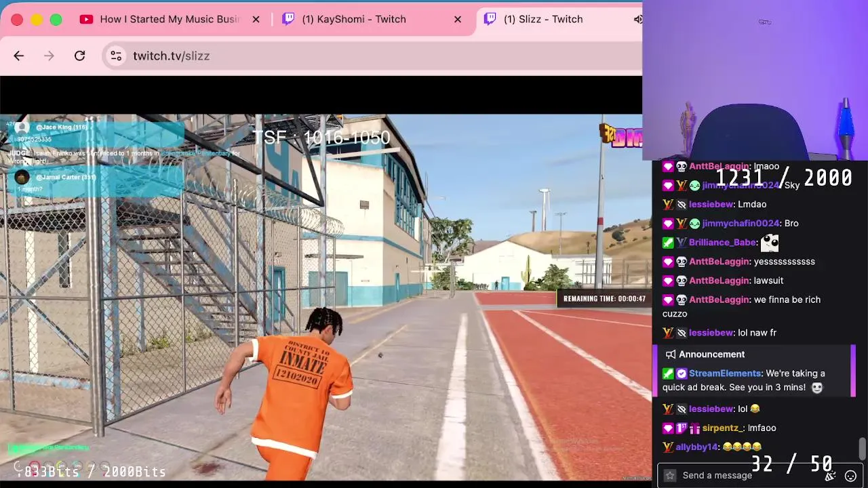
Task: Click the 'Announcement' header label in chat
Action: point(711,354)
